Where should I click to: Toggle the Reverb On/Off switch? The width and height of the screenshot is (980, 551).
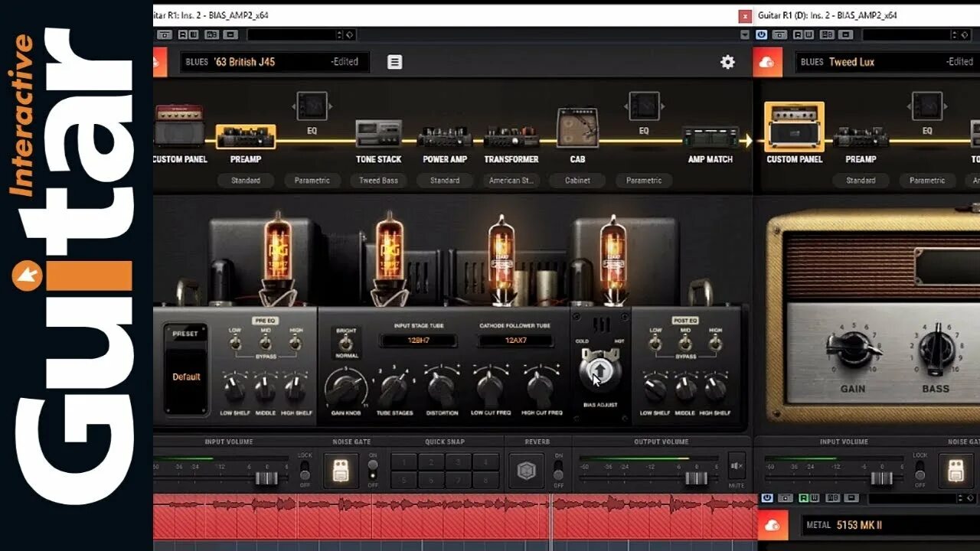[558, 470]
